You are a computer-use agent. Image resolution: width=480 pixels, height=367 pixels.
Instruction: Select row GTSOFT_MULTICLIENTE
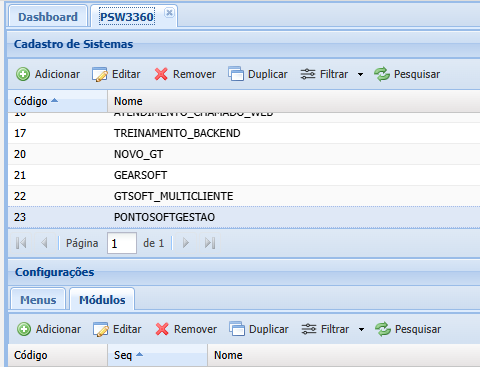244,196
